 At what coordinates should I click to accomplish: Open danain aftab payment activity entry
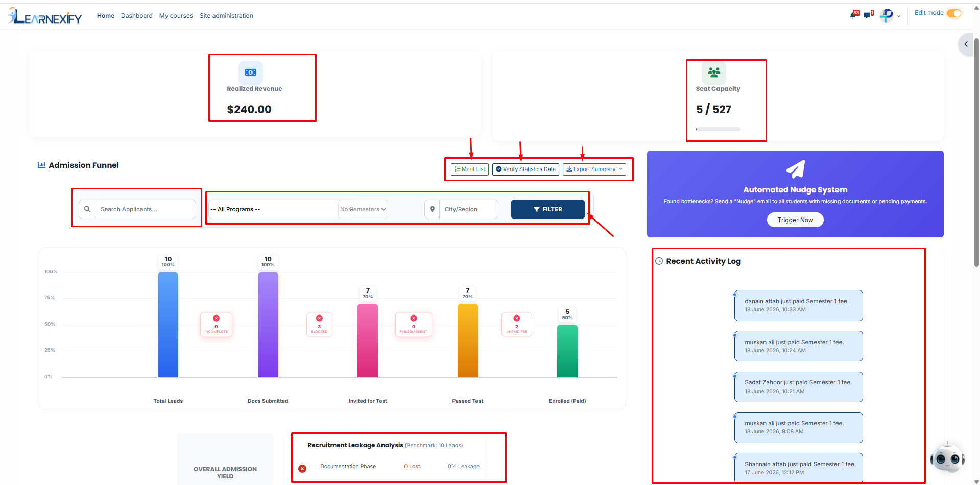[799, 305]
